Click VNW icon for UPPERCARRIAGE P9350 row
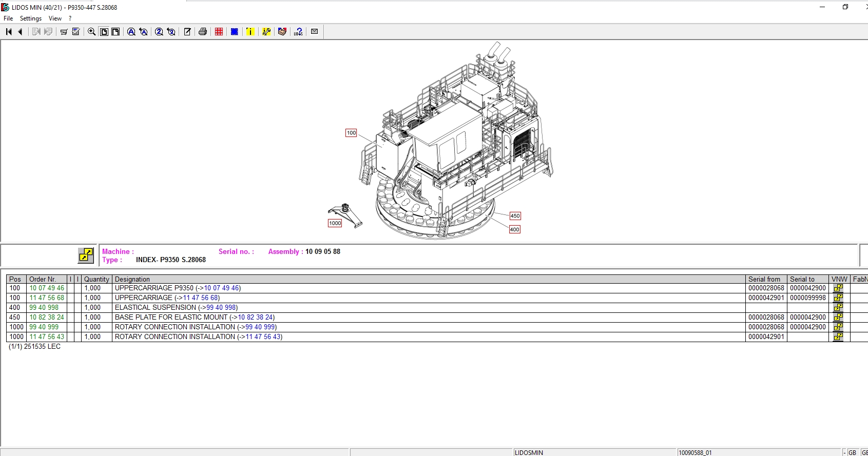 click(x=838, y=288)
